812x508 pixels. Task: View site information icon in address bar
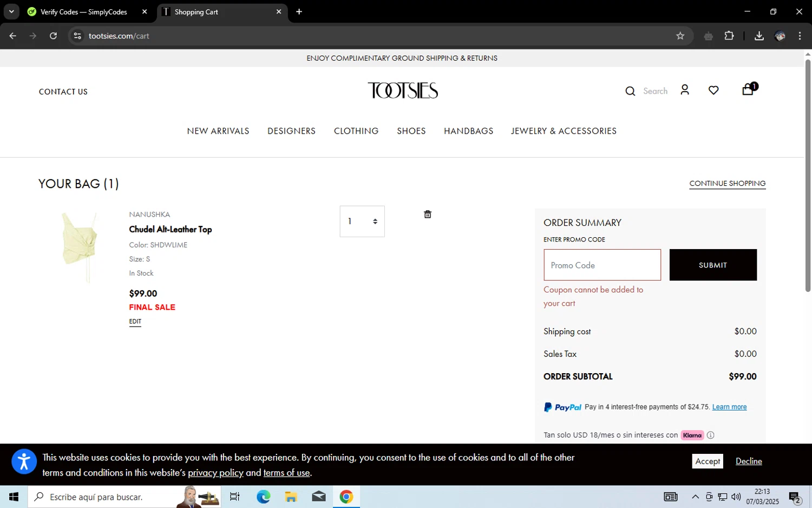point(77,36)
